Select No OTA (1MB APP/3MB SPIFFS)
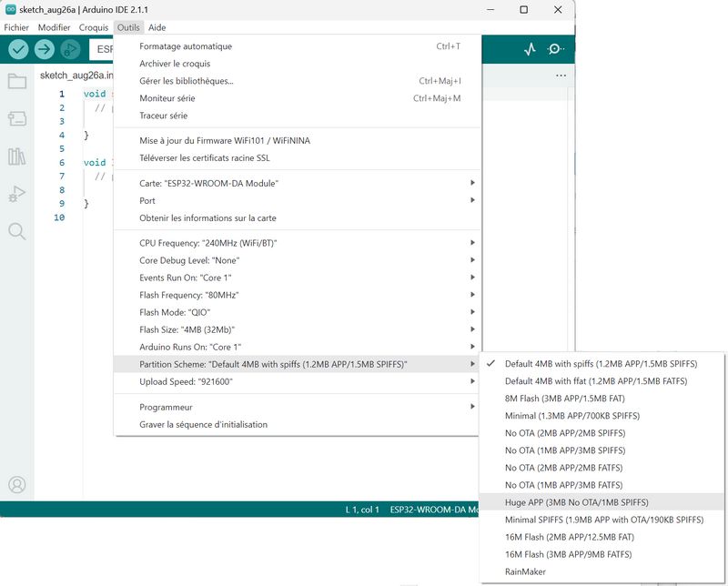This screenshot has width=728, height=586. pyautogui.click(x=602, y=450)
